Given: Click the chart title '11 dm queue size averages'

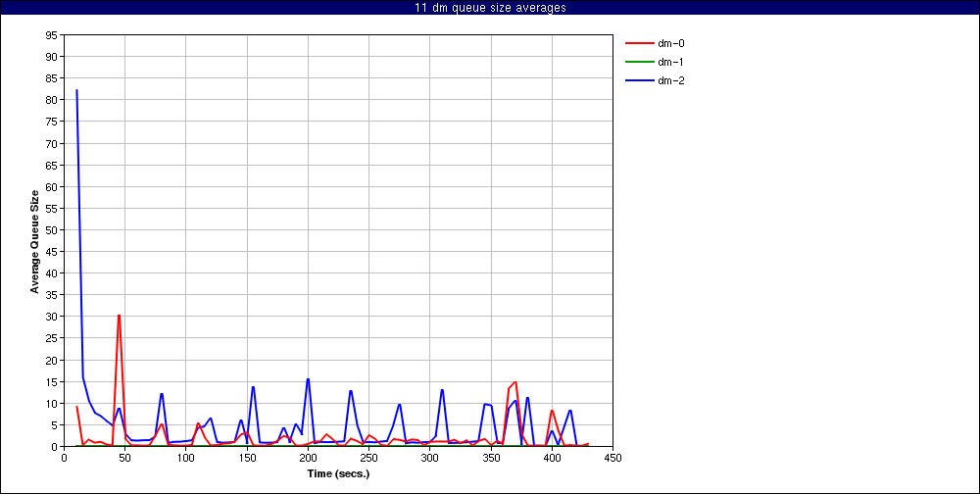Looking at the screenshot, I should point(490,8).
